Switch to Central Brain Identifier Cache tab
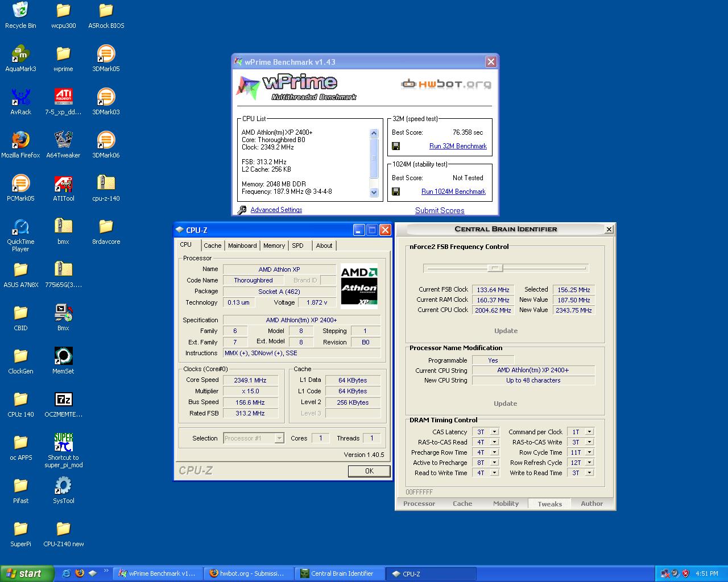This screenshot has width=728, height=582. click(462, 504)
